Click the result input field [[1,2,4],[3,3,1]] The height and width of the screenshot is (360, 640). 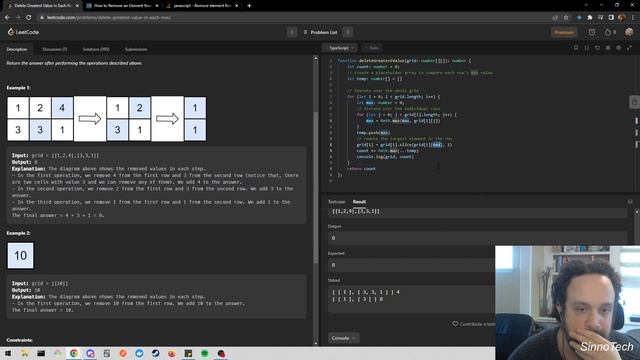pyautogui.click(x=478, y=212)
